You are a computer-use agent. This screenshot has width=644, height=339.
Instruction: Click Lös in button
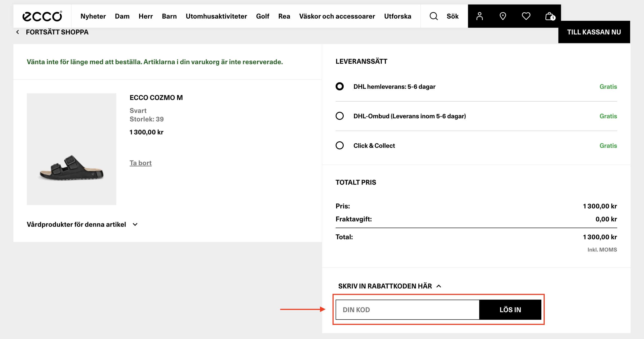[x=510, y=310]
